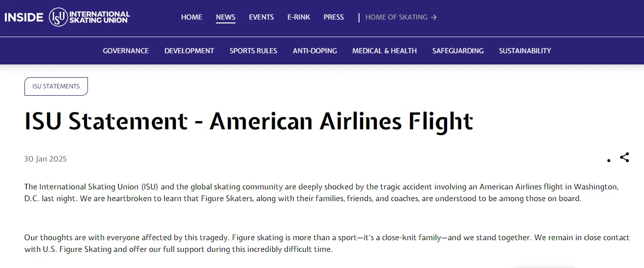
Task: Open the Home menu item
Action: [192, 17]
